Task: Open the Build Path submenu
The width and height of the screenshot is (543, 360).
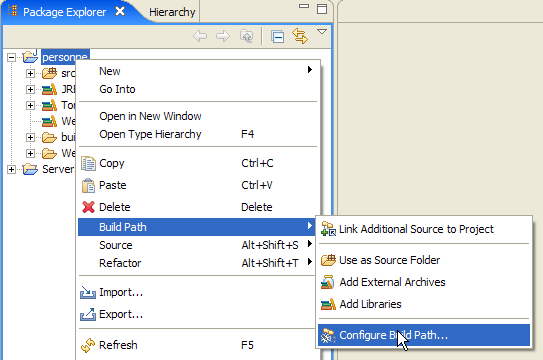Action: (197, 227)
